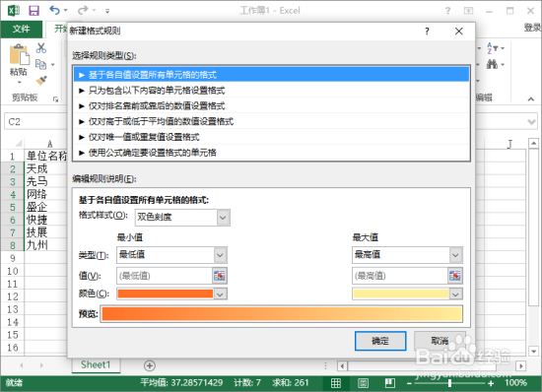
Task: Click cell containing 快捷
Action: tap(46, 220)
